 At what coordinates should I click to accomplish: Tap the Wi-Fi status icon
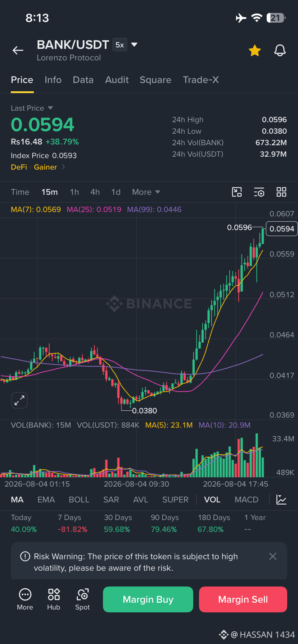(257, 18)
